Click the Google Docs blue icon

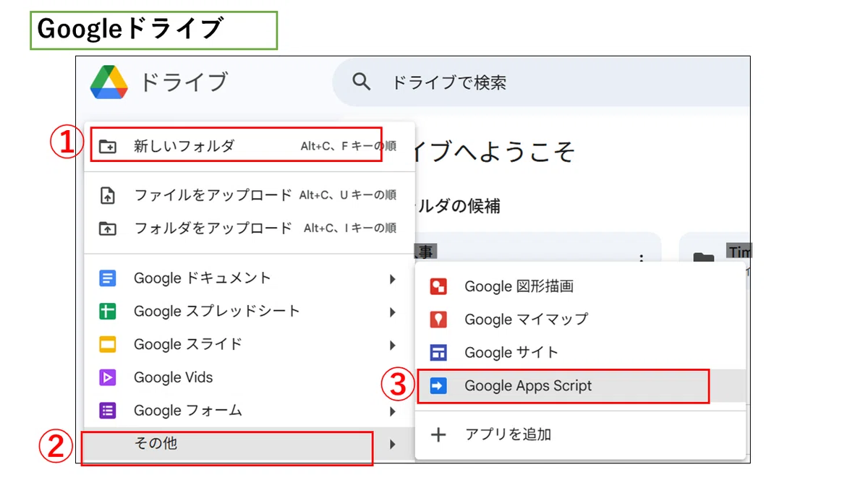108,278
